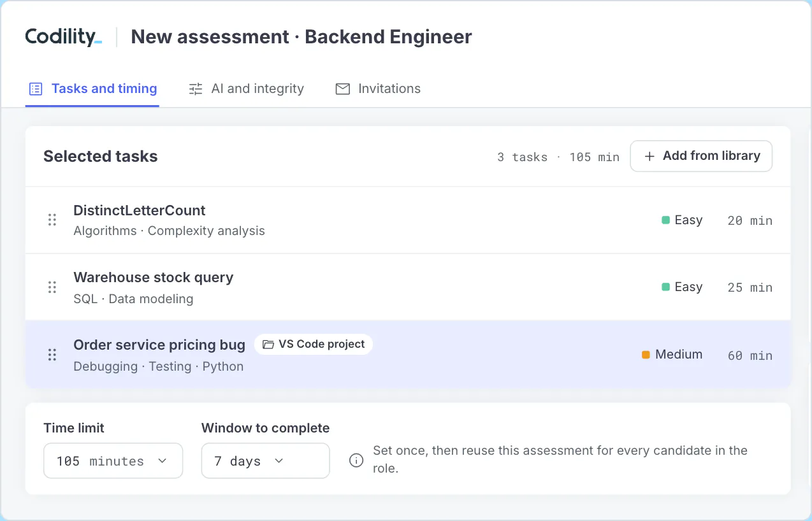Click the 60 min duration value
The width and height of the screenshot is (812, 521).
tap(750, 355)
